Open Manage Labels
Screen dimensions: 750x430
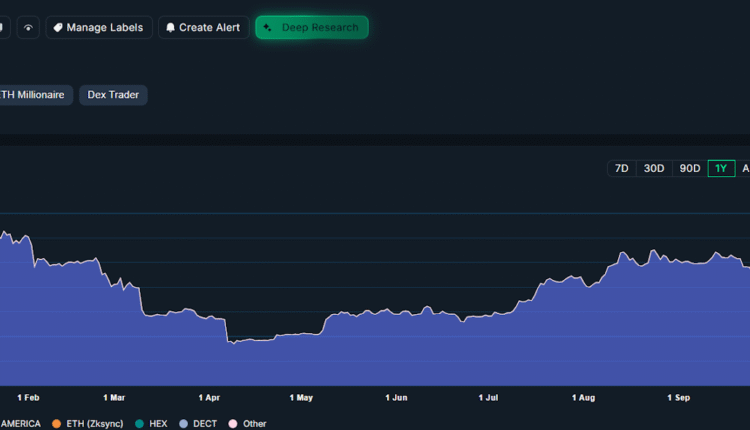tap(100, 28)
